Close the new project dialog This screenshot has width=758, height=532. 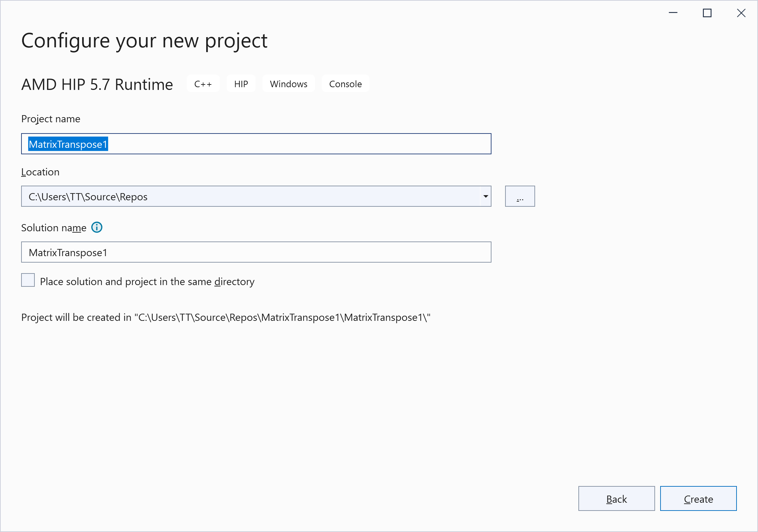tap(741, 13)
